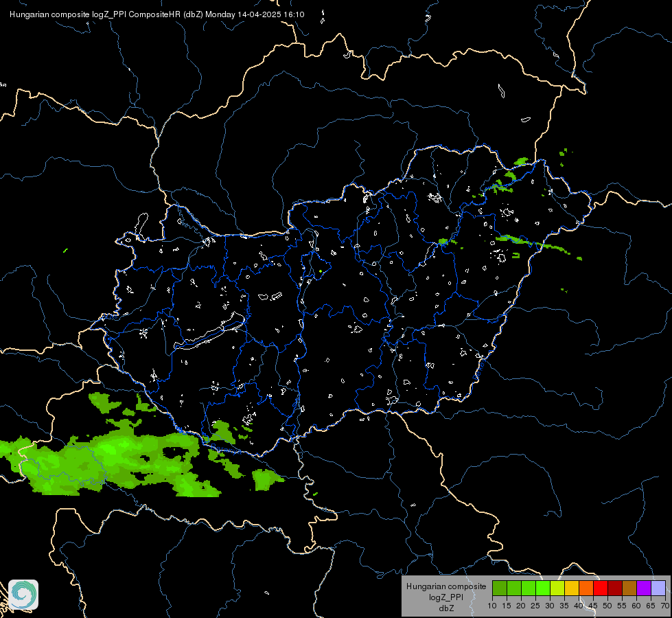This screenshot has height=618, width=672.
Task: Click the legend scale value 45
Action: click(592, 606)
